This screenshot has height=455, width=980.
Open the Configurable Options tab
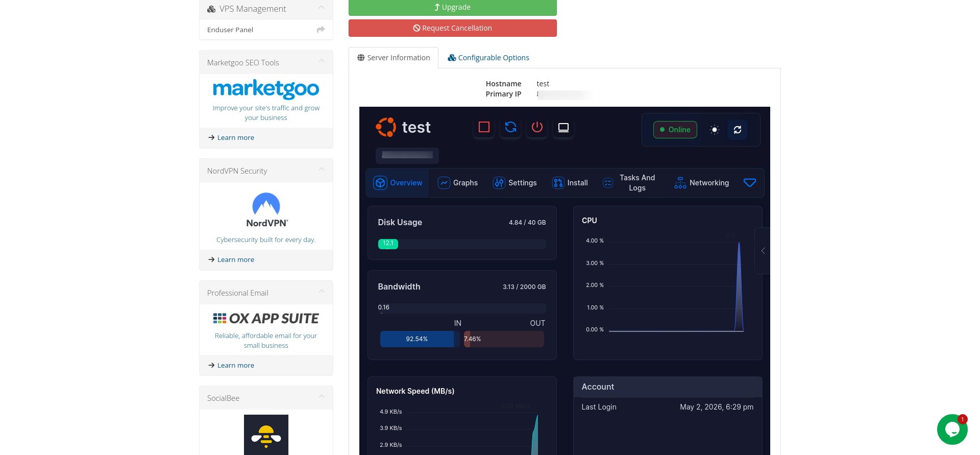pyautogui.click(x=488, y=58)
